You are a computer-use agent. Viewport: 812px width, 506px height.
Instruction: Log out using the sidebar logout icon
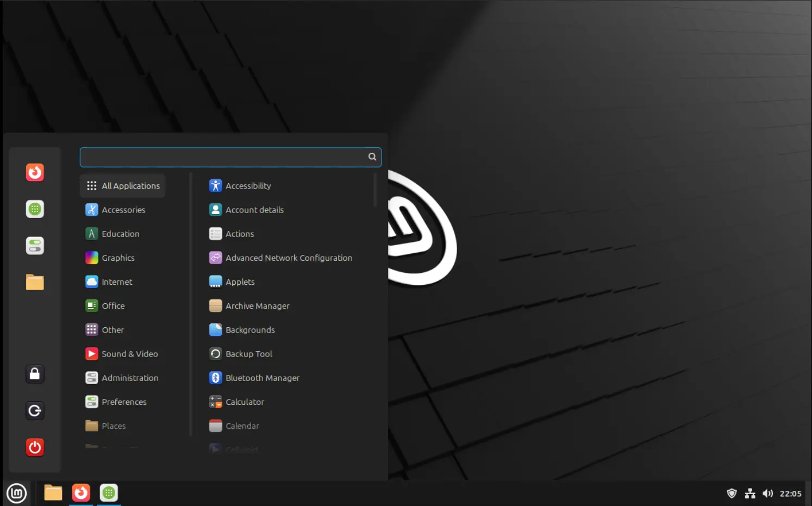(x=35, y=411)
